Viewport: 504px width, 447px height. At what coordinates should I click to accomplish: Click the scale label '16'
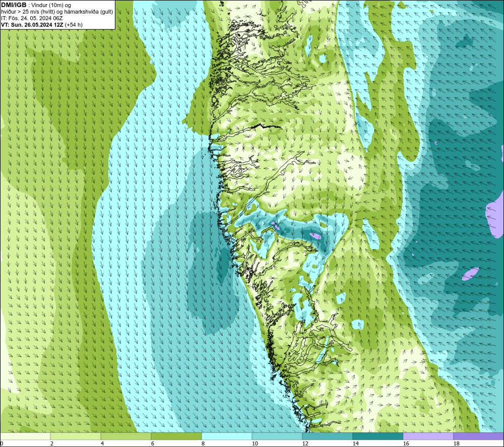click(x=406, y=444)
